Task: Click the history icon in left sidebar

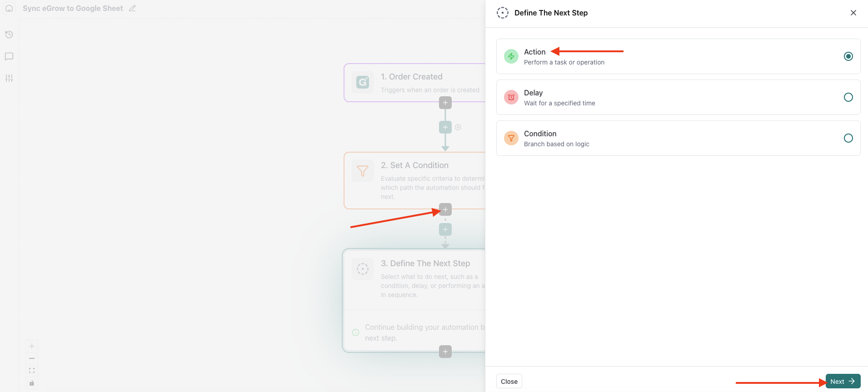Action: click(x=9, y=35)
